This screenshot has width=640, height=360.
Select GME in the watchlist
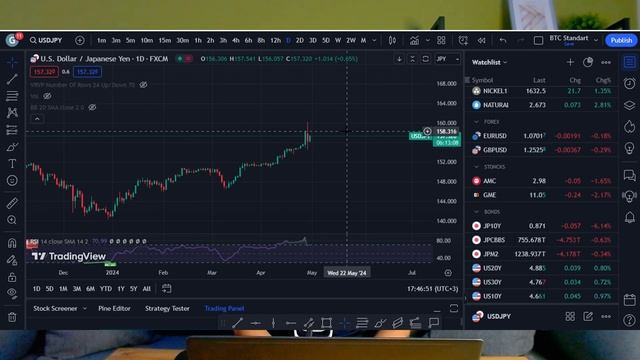(x=541, y=195)
